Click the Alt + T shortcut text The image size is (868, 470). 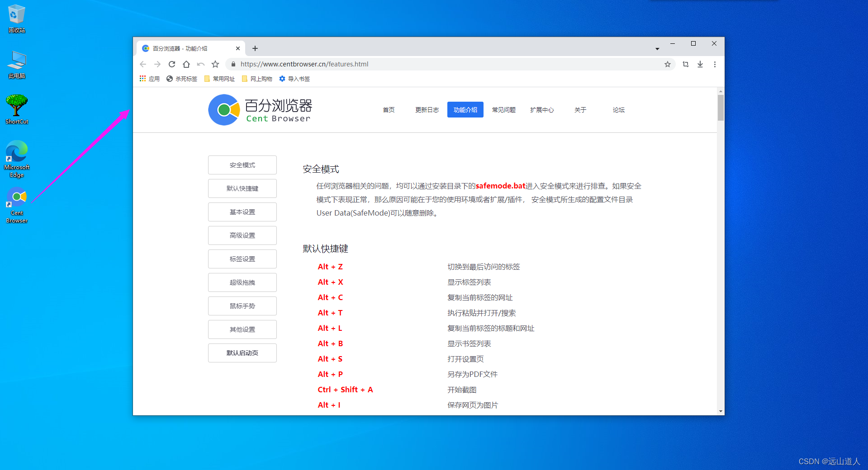[x=330, y=313]
